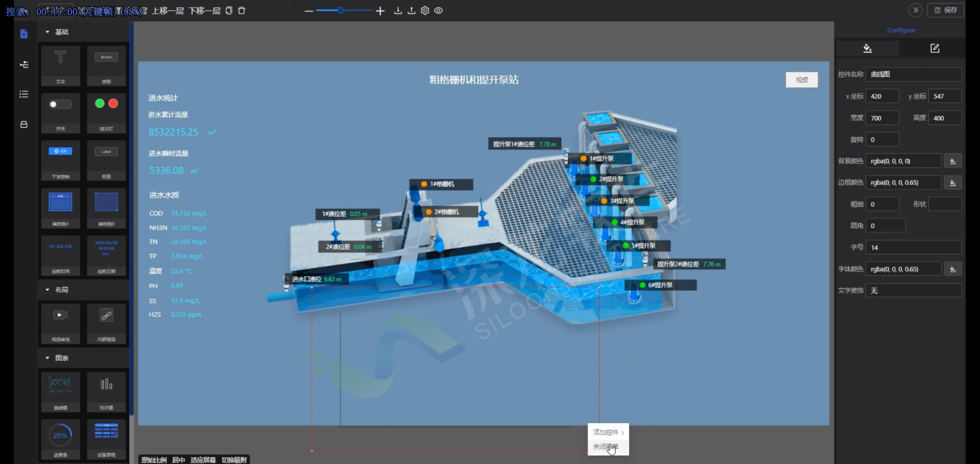Click the 保存 save button
The height and width of the screenshot is (464, 980).
946,10
